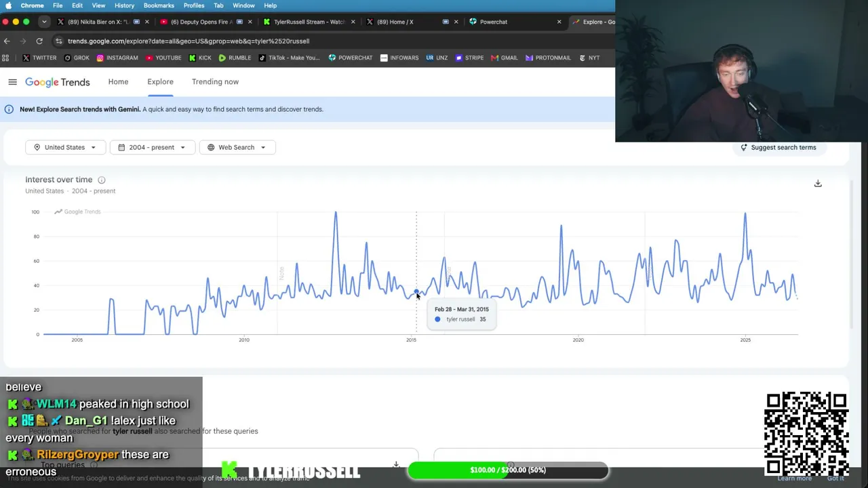Select the Explore tab in Google Trends
This screenshot has height=488, width=868.
click(x=160, y=82)
